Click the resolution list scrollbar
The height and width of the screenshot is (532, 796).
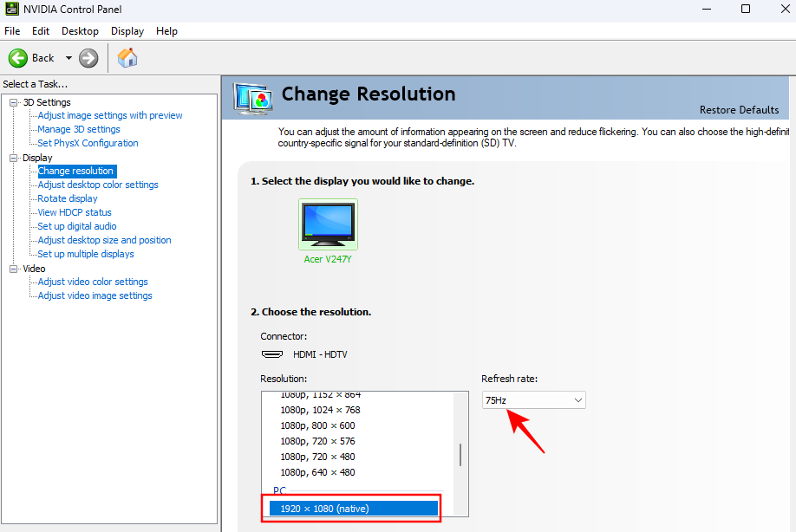(x=460, y=454)
